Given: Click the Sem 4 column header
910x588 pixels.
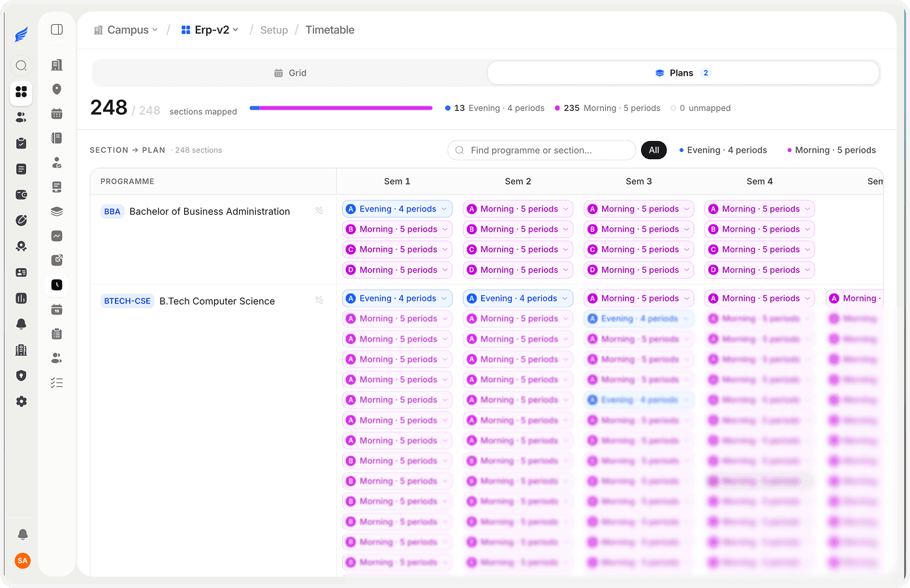Looking at the screenshot, I should [759, 181].
